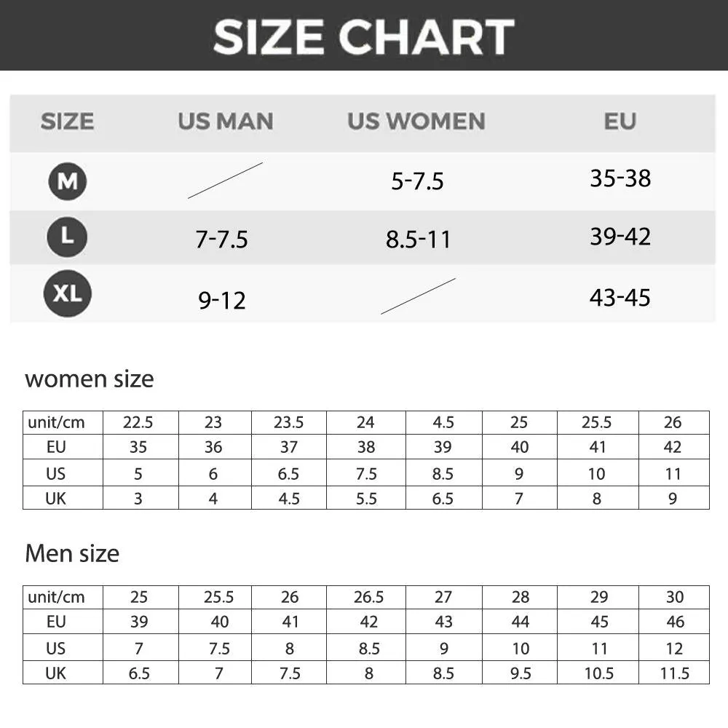The image size is (728, 728).
Task: Click the SIZE CHART title banner
Action: [x=364, y=35]
